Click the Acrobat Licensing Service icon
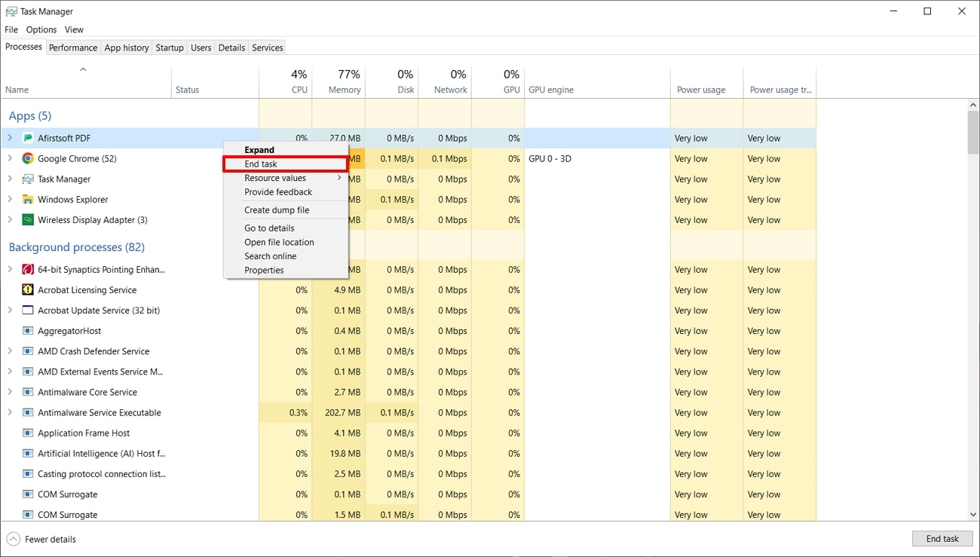Viewport: 980px width, 557px height. point(28,289)
